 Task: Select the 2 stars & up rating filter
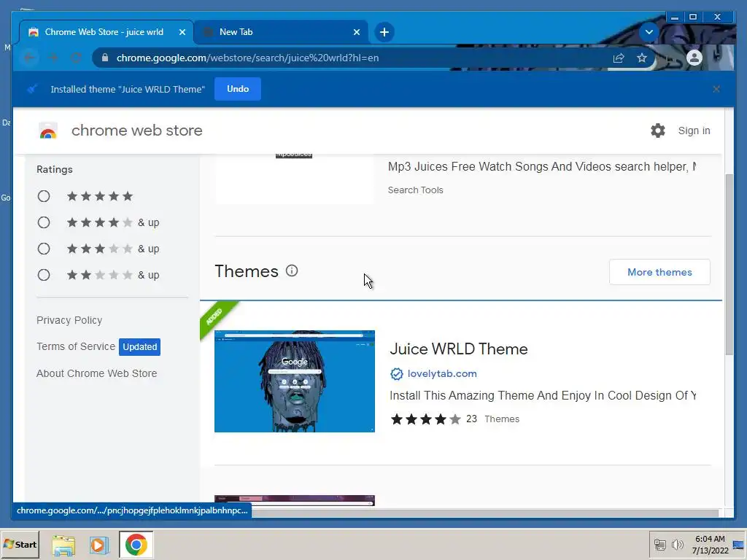44,275
